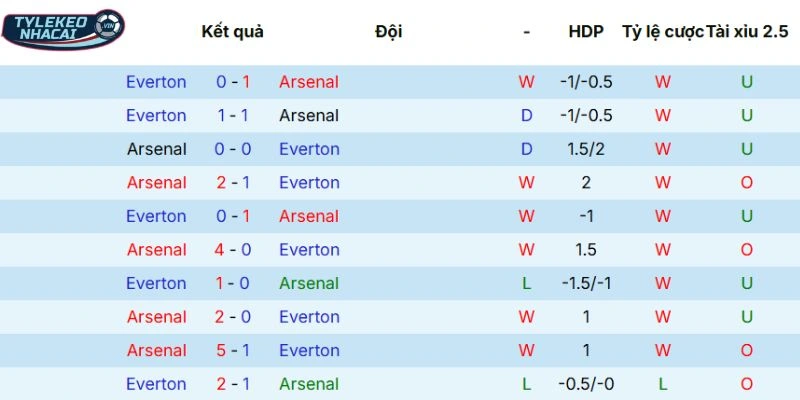Select the Đội column header

389,31
